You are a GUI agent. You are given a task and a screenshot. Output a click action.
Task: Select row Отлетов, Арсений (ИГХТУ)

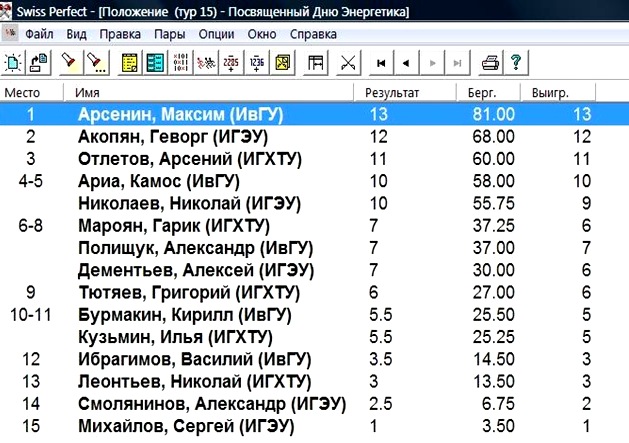[x=314, y=159]
